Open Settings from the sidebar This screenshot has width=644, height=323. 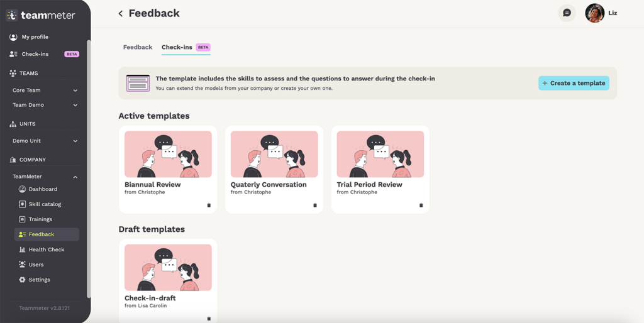(39, 280)
